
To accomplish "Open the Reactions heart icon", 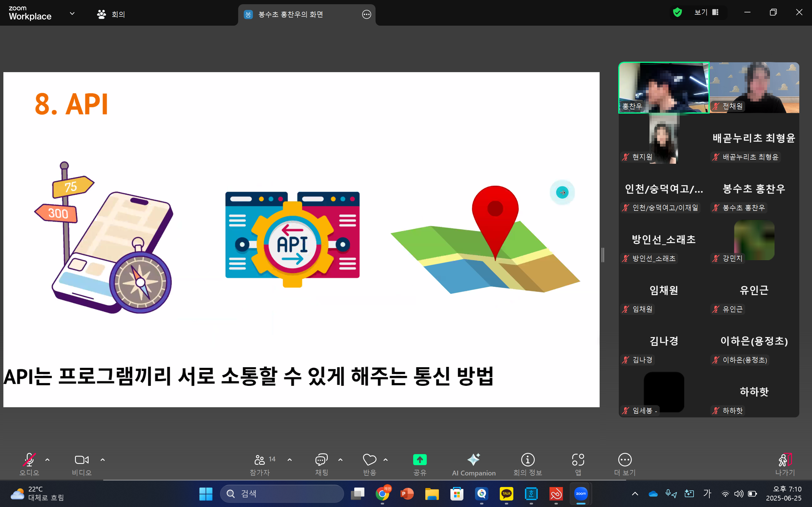I will [369, 460].
